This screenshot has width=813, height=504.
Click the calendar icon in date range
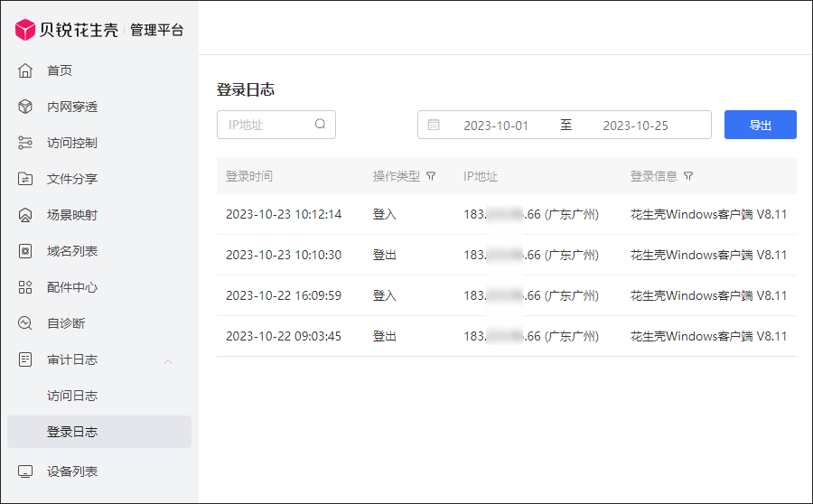click(434, 126)
